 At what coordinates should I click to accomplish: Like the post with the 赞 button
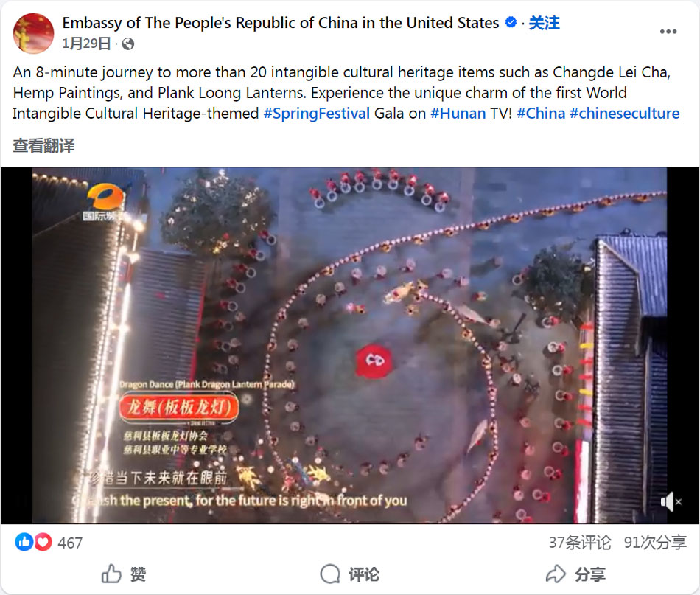[124, 574]
